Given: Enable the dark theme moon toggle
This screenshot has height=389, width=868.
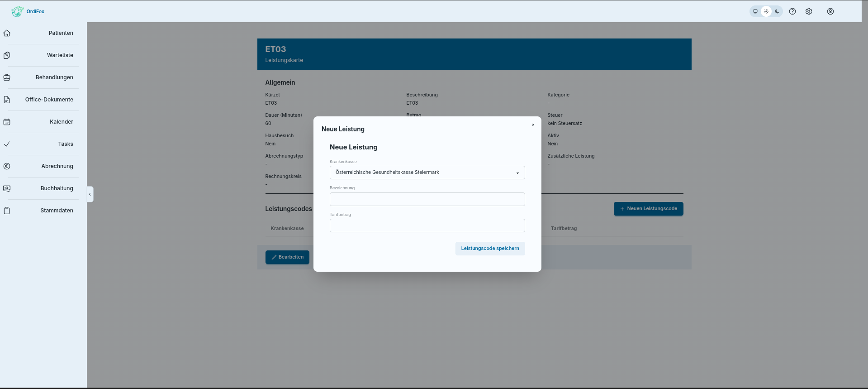Looking at the screenshot, I should pyautogui.click(x=777, y=11).
